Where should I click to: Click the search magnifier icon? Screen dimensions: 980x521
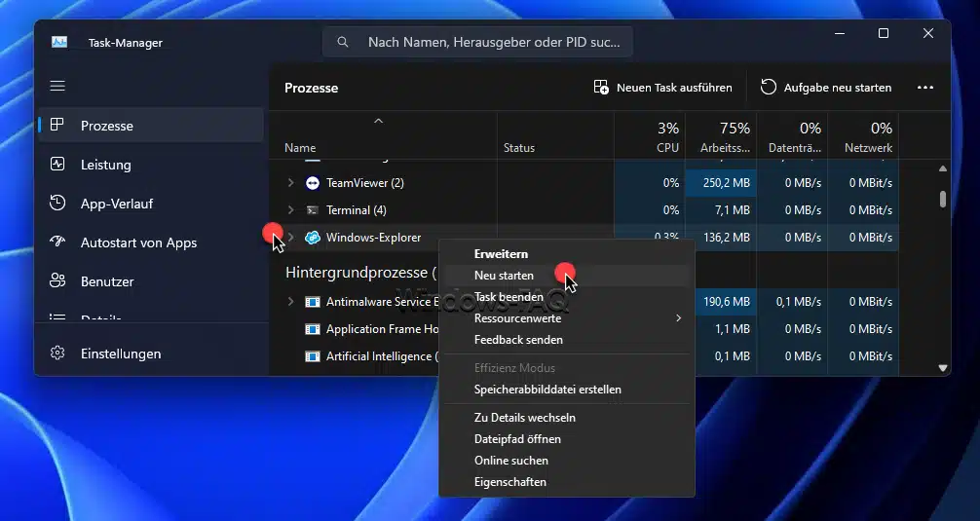tap(343, 42)
